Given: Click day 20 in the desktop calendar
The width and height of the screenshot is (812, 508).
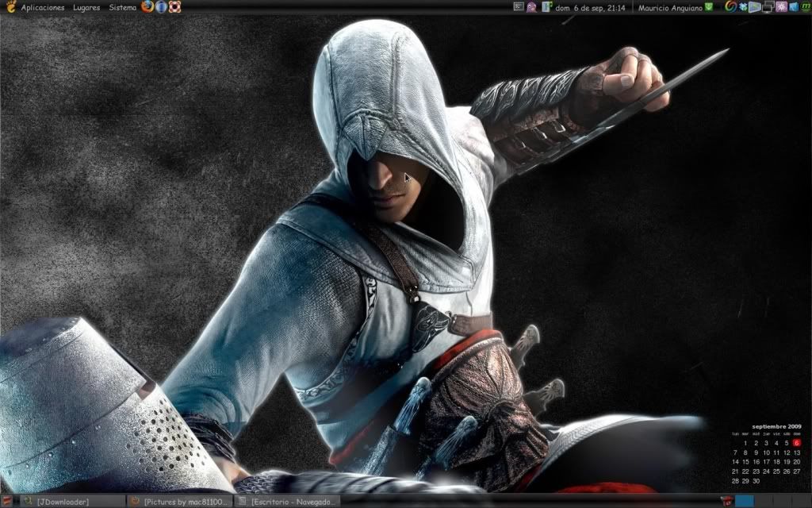Looking at the screenshot, I should coord(796,462).
